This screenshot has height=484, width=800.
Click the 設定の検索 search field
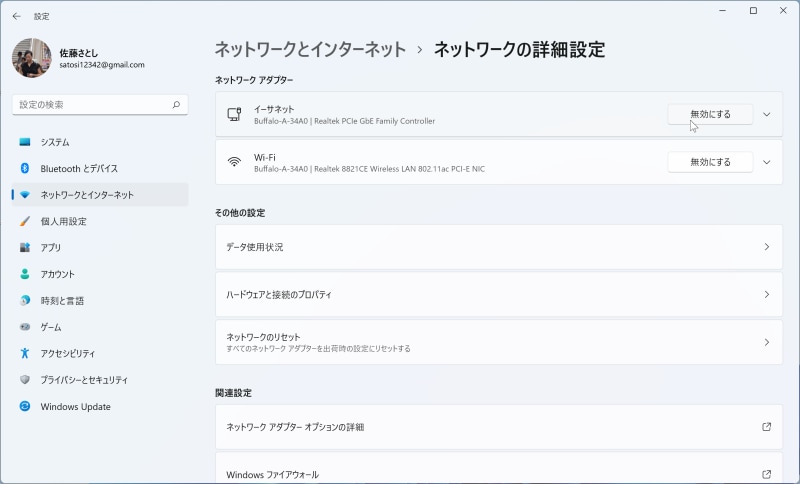(x=90, y=104)
